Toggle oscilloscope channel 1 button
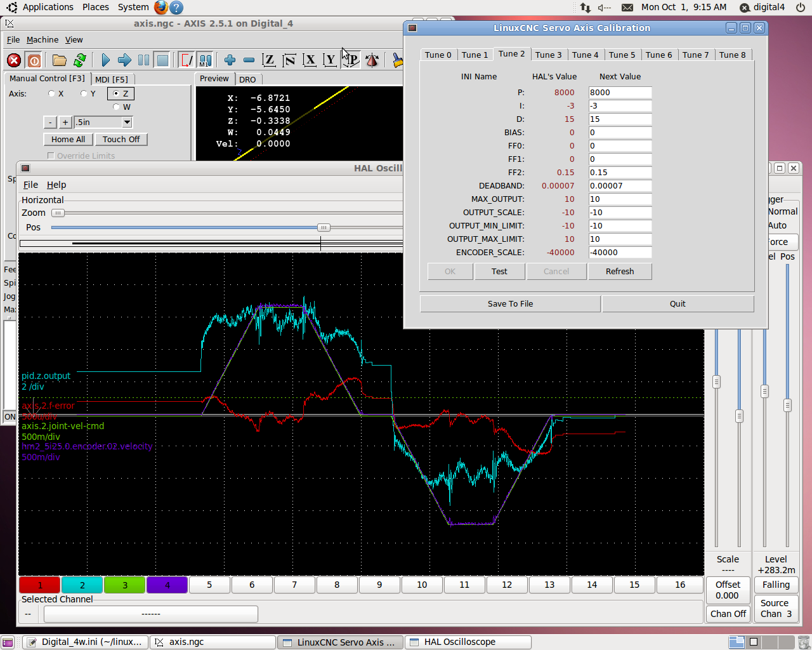Image resolution: width=812 pixels, height=650 pixels. click(40, 585)
